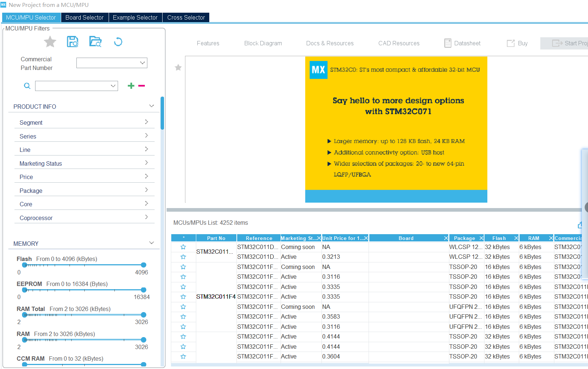This screenshot has width=588, height=369.
Task: Collapse the PRODUCT INFO section
Action: click(151, 106)
